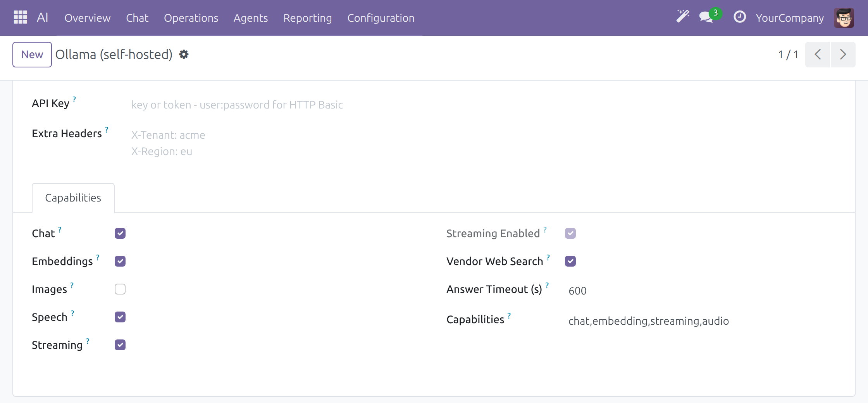This screenshot has width=868, height=403.
Task: Show help tooltip for Images
Action: (72, 285)
